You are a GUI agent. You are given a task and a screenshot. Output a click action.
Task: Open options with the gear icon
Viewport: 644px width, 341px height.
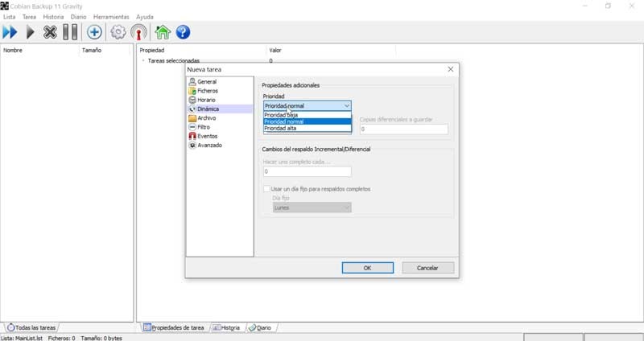tap(118, 32)
